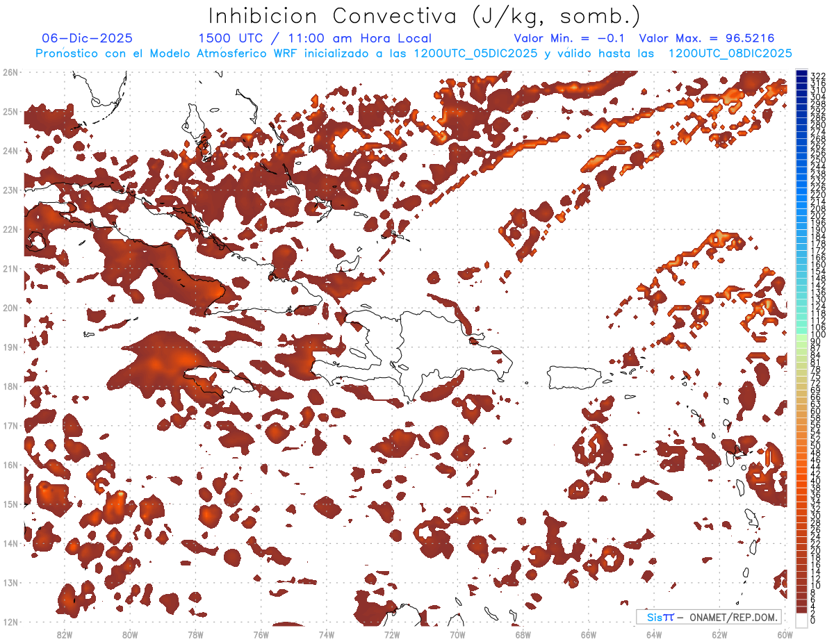This screenshot has width=834, height=644.
Task: Click the 16N latitude label
Action: [x=10, y=465]
